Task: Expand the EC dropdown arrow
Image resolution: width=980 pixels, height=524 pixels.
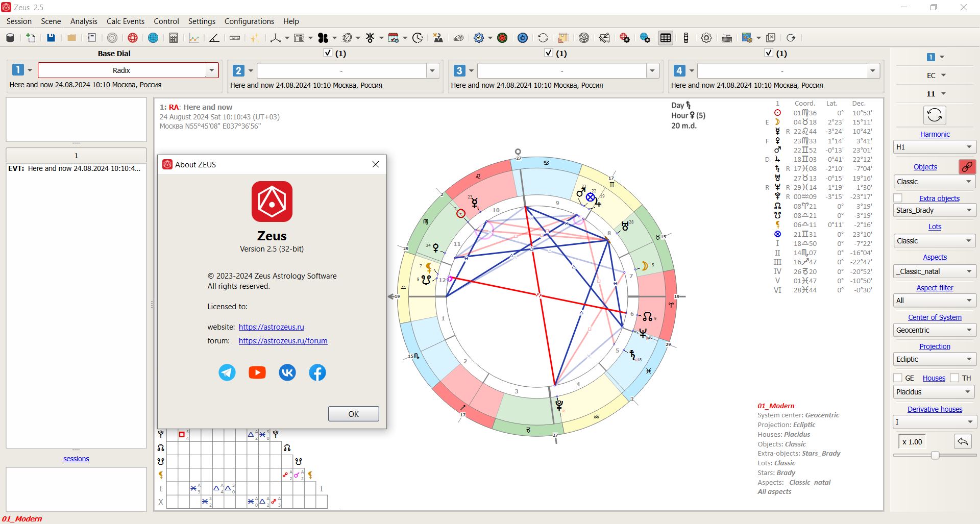Action: 943,75
